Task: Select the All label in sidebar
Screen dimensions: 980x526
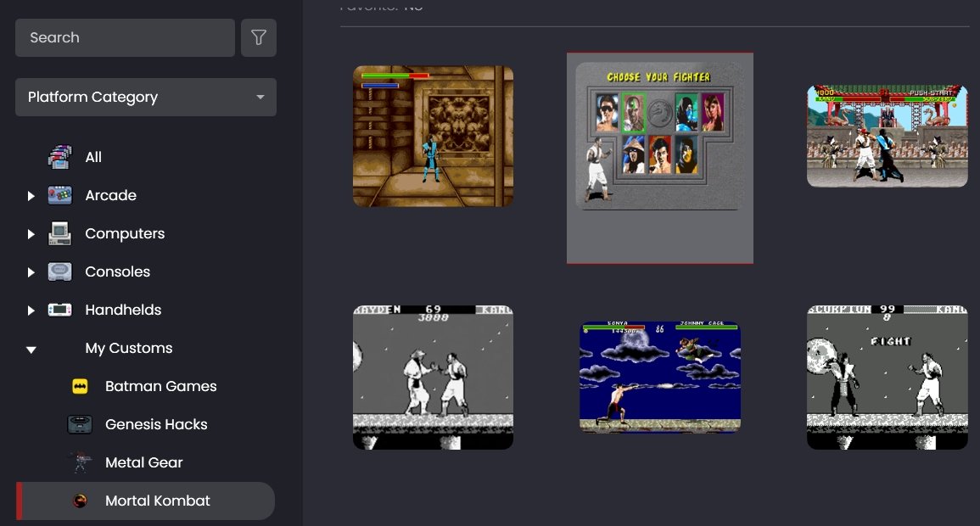Action: point(93,157)
